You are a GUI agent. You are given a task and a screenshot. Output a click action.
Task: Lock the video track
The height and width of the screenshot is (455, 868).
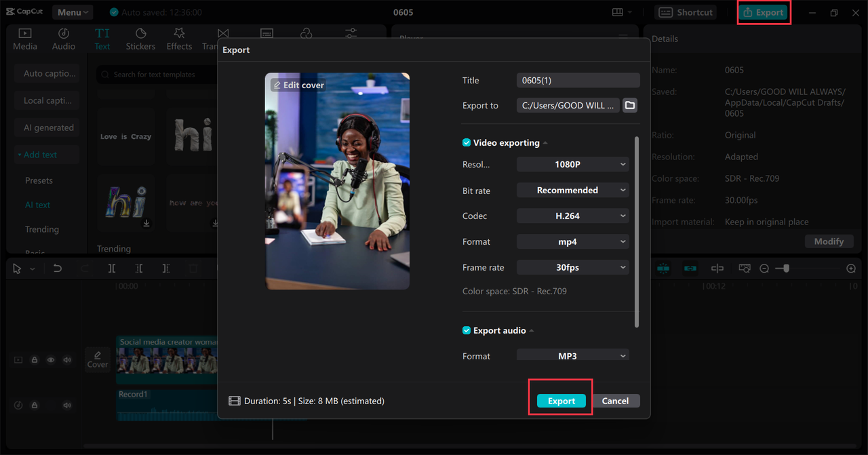pos(35,360)
